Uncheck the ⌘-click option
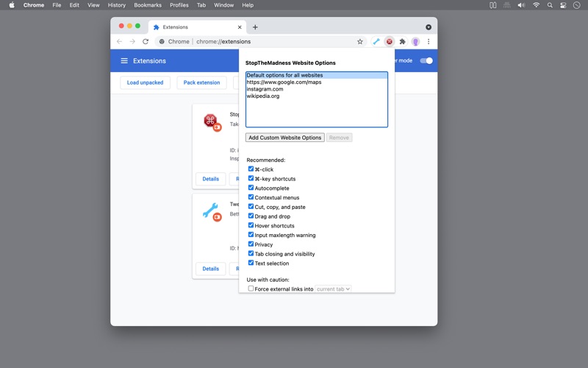588x368 pixels. (251, 169)
